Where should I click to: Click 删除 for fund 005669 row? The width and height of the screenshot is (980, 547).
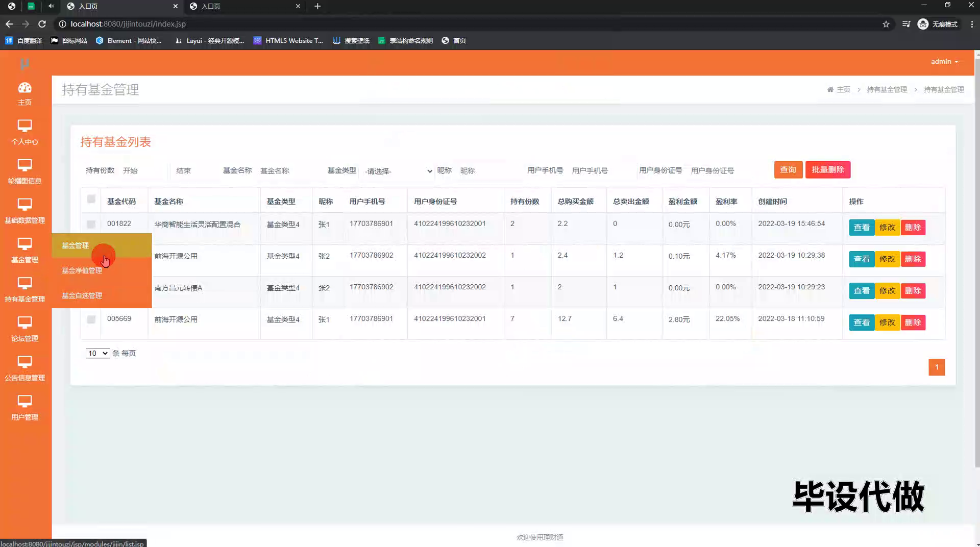pyautogui.click(x=913, y=322)
